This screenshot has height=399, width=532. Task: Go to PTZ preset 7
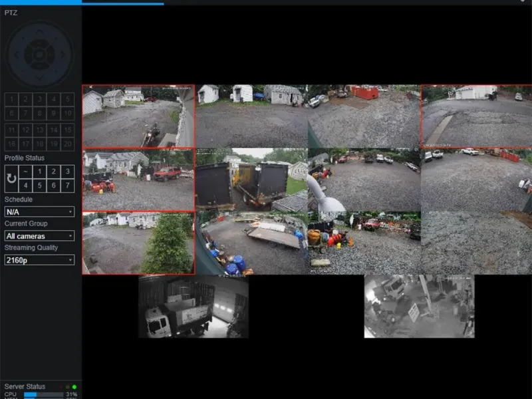(x=25, y=113)
